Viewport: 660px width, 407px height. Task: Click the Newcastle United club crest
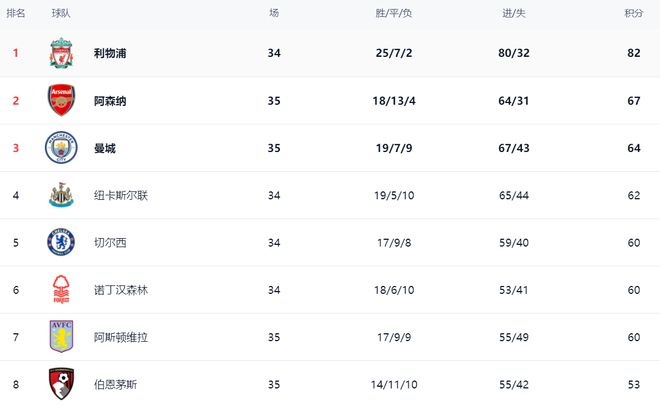(x=61, y=195)
